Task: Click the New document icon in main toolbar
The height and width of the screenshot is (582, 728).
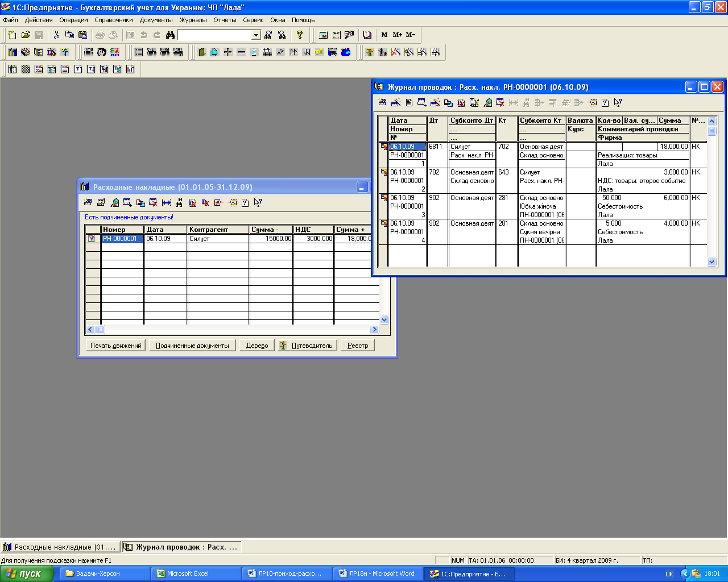Action: pos(12,35)
